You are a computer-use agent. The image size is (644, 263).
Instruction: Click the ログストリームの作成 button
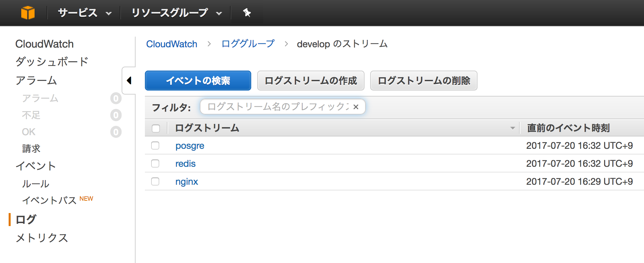(311, 81)
